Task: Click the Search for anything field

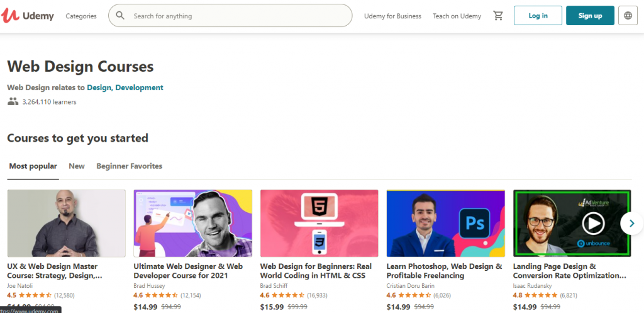Action: (230, 16)
